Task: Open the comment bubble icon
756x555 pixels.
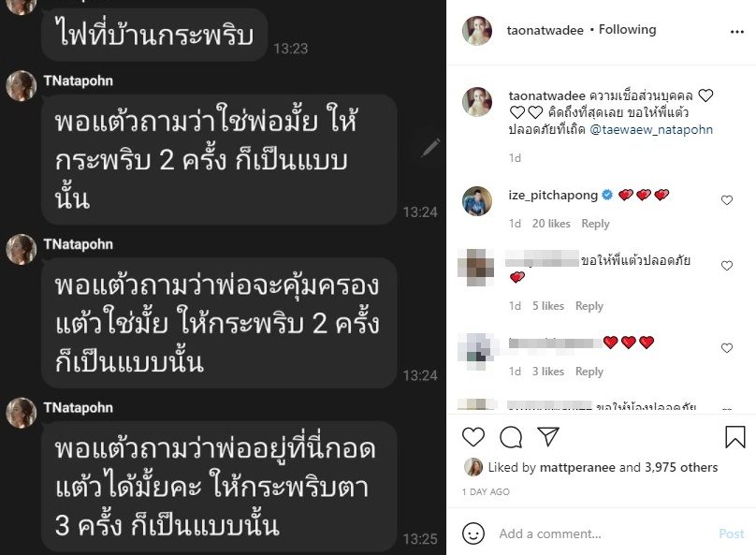Action: [x=511, y=437]
